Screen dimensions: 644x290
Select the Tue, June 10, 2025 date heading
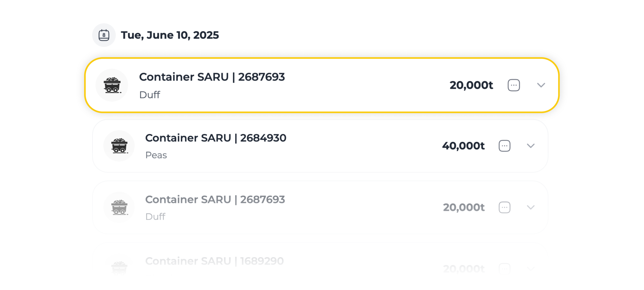click(x=170, y=35)
